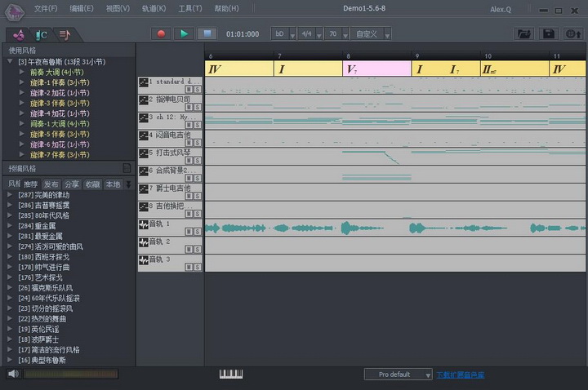Select the 收藏 tab in style presets
The image size is (588, 390).
point(92,184)
